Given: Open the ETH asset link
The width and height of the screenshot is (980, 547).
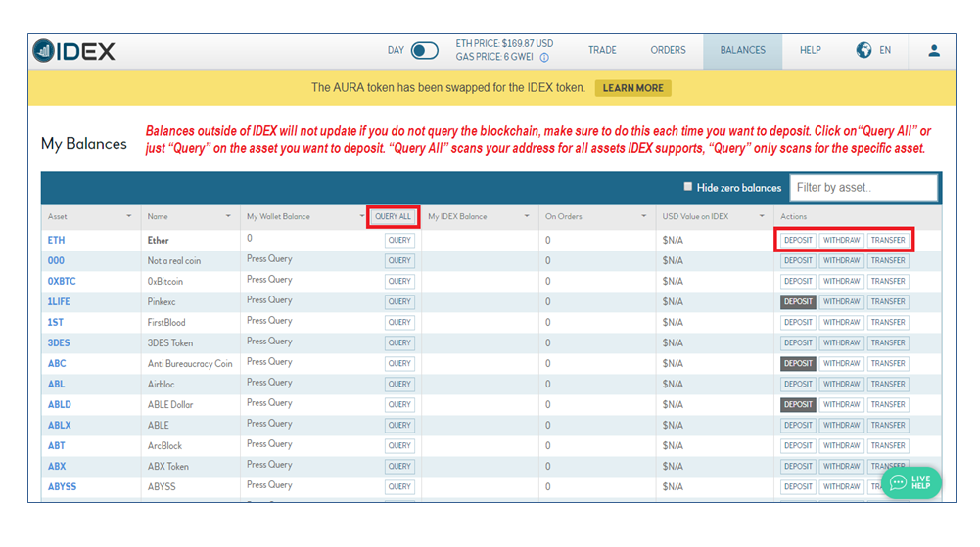Looking at the screenshot, I should (56, 240).
